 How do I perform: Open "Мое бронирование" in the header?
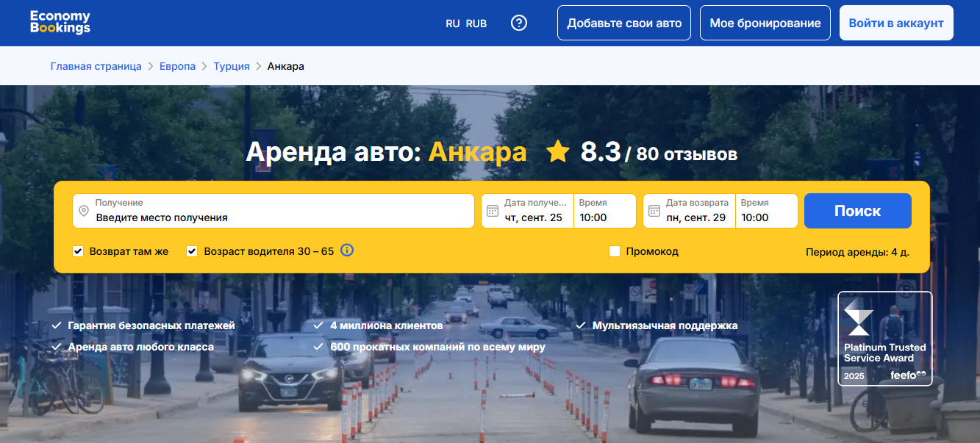pyautogui.click(x=765, y=23)
